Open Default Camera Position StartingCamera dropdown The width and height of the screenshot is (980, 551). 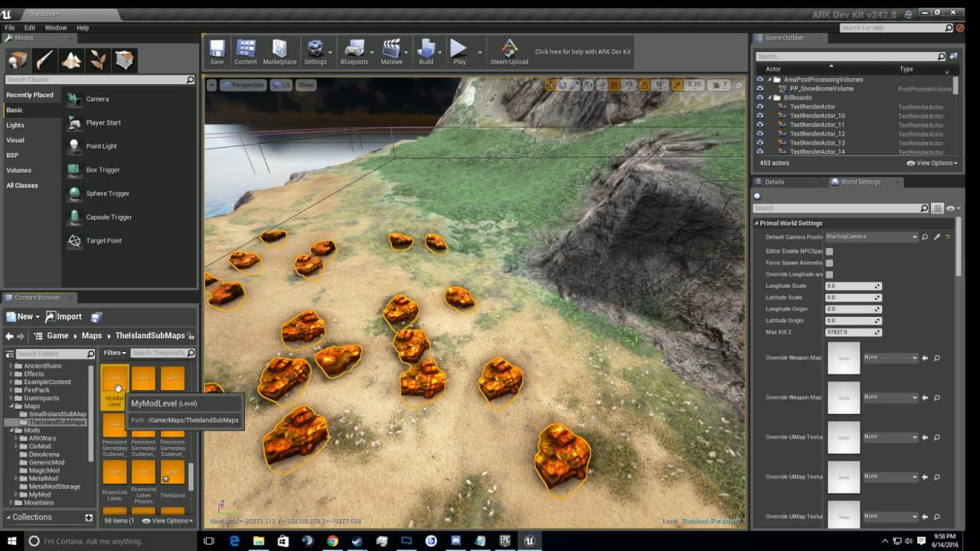[871, 237]
